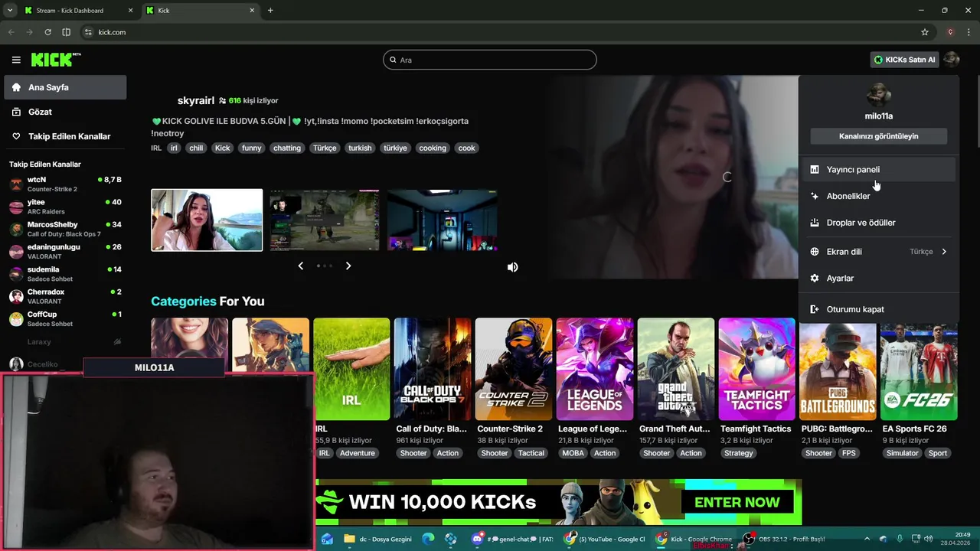Open Counter-Strike 2 category card
The width and height of the screenshot is (980, 551).
pyautogui.click(x=514, y=370)
